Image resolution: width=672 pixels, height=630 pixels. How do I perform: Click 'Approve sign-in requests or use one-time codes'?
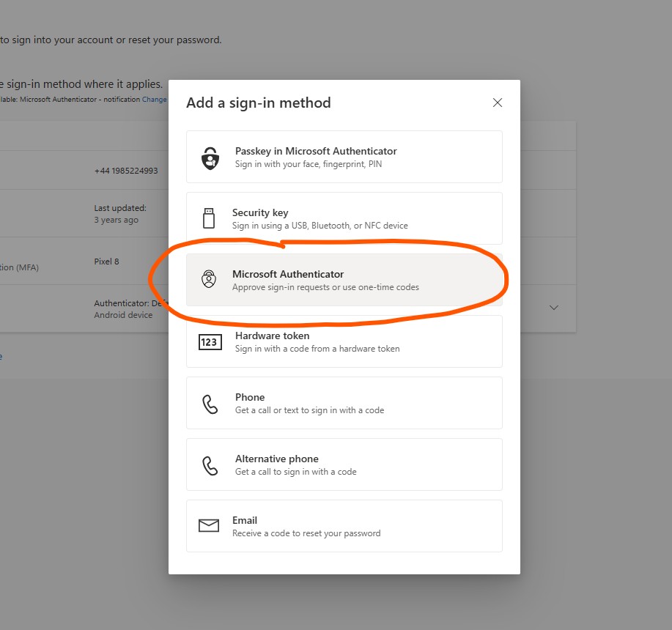(x=325, y=287)
